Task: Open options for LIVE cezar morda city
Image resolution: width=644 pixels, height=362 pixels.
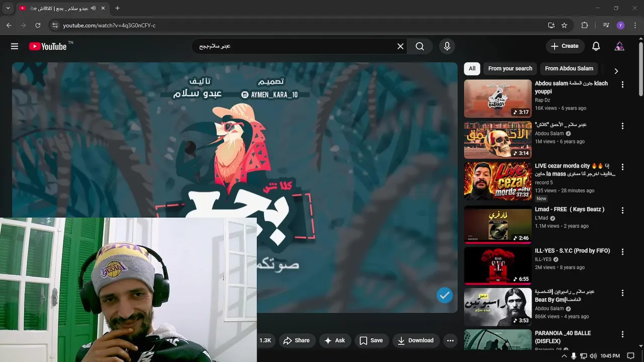Action: click(622, 167)
